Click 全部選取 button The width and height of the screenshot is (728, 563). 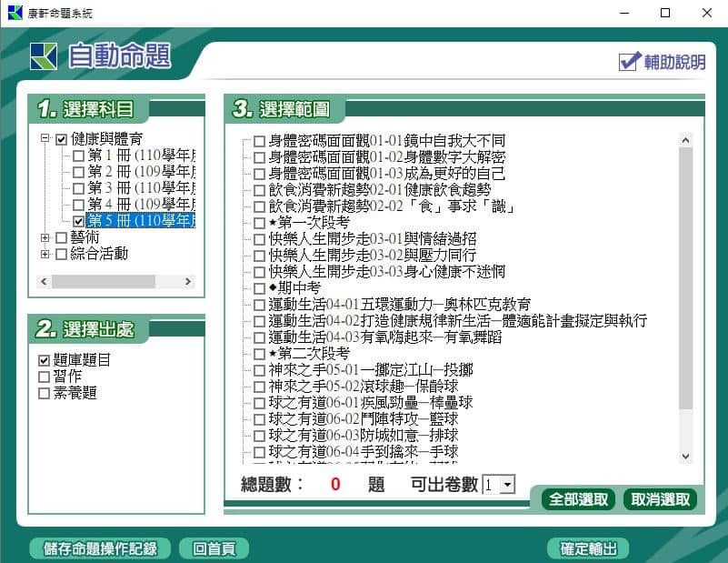coord(578,499)
